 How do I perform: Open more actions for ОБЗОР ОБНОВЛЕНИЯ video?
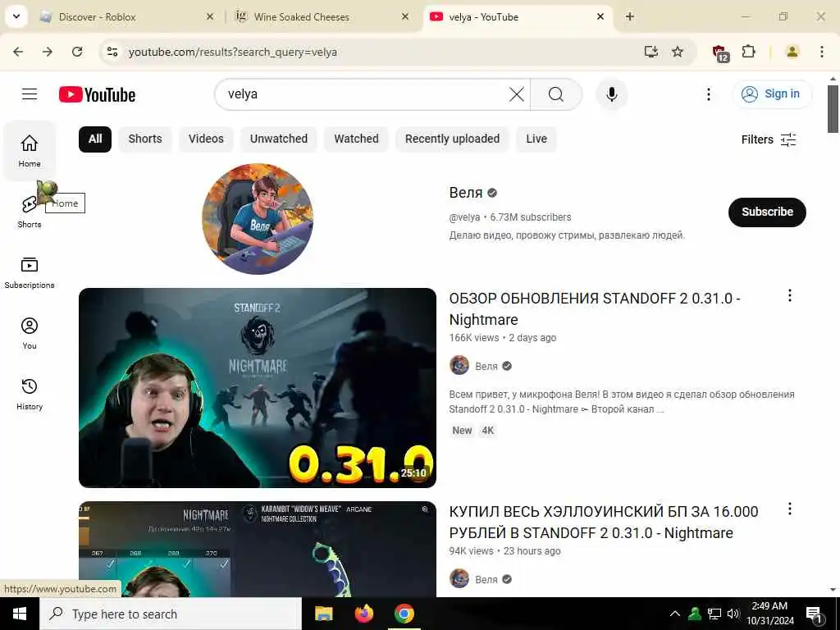(789, 295)
